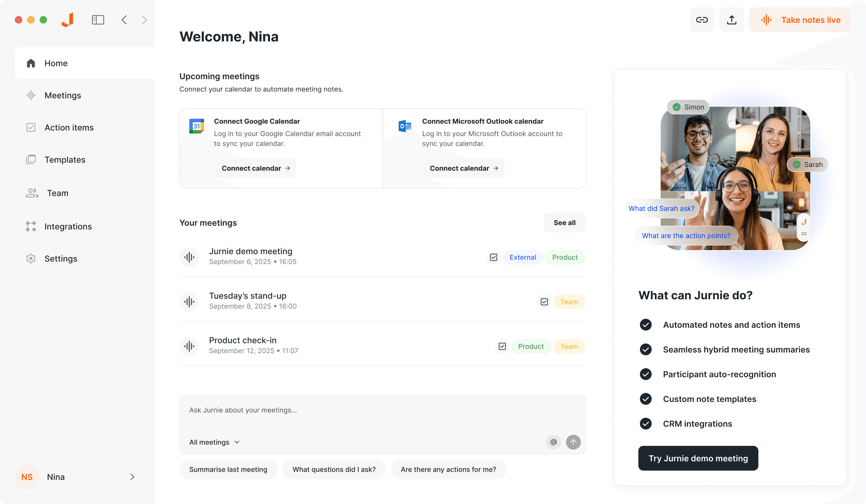Click See all meetings button

564,223
